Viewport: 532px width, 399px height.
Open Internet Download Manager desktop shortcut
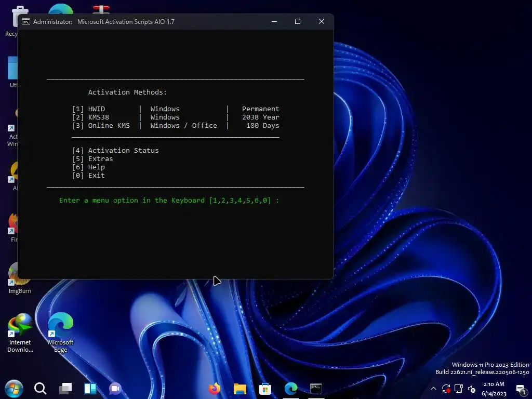(x=20, y=332)
